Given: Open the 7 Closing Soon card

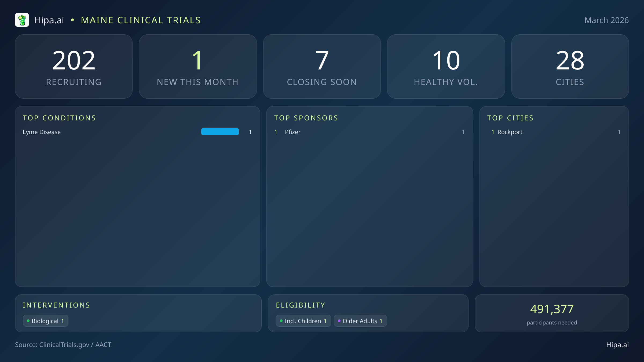Looking at the screenshot, I should tap(322, 66).
